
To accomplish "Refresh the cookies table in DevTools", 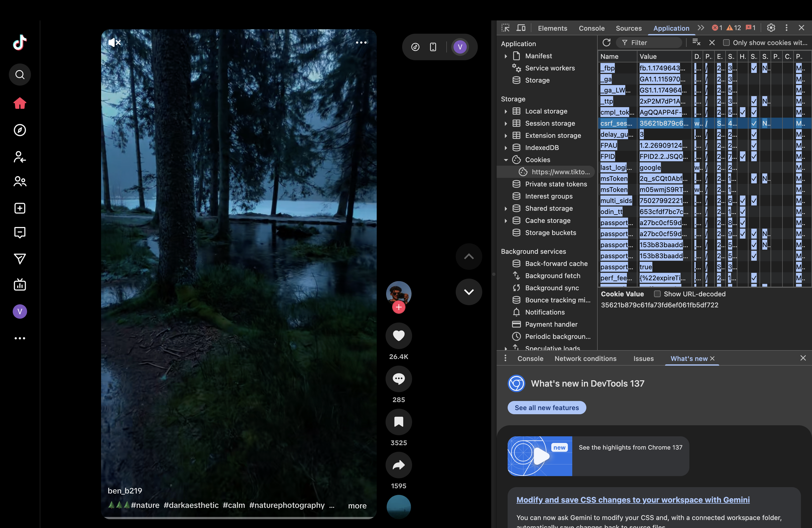I will 606,43.
